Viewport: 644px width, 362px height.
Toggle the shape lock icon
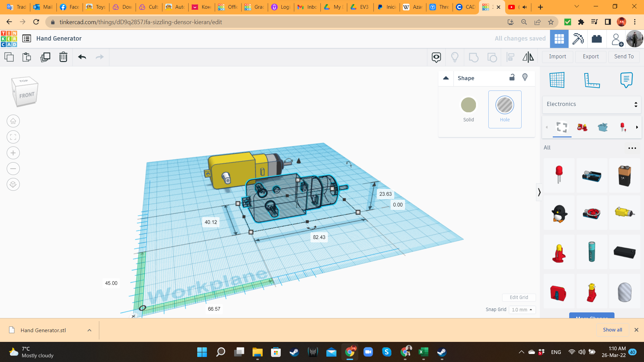512,77
